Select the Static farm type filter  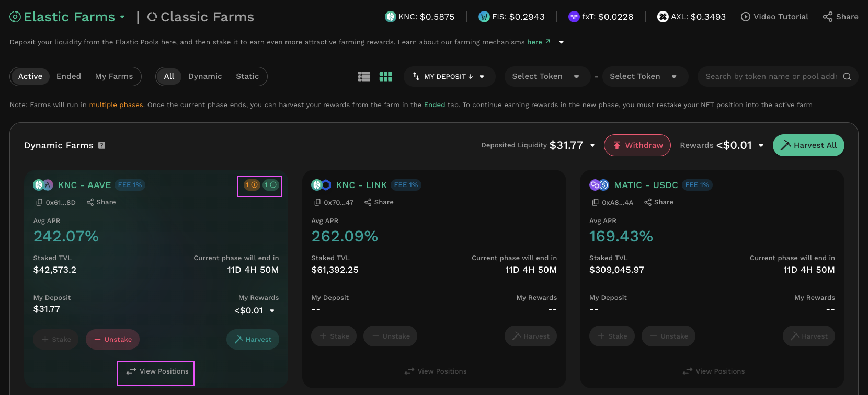point(247,76)
